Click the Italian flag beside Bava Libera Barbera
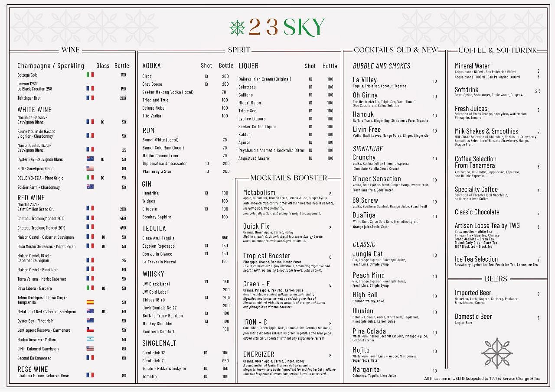The image size is (555, 392). 90,288
